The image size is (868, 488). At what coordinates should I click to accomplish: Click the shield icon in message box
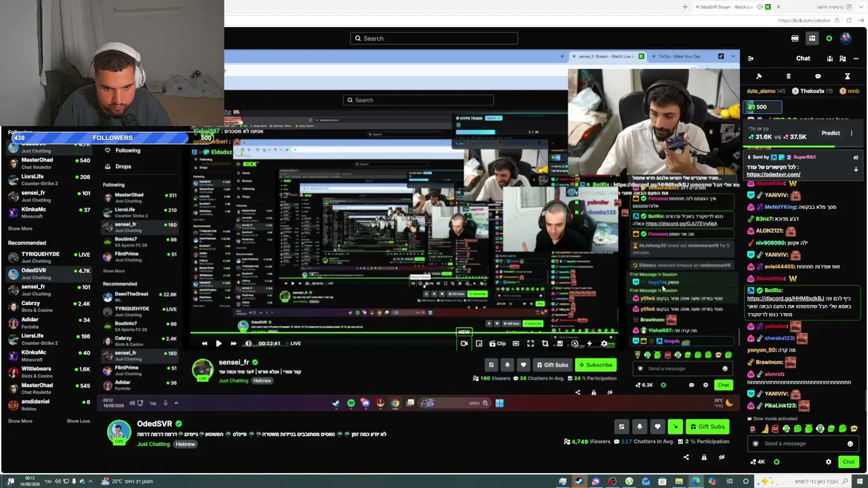755,444
